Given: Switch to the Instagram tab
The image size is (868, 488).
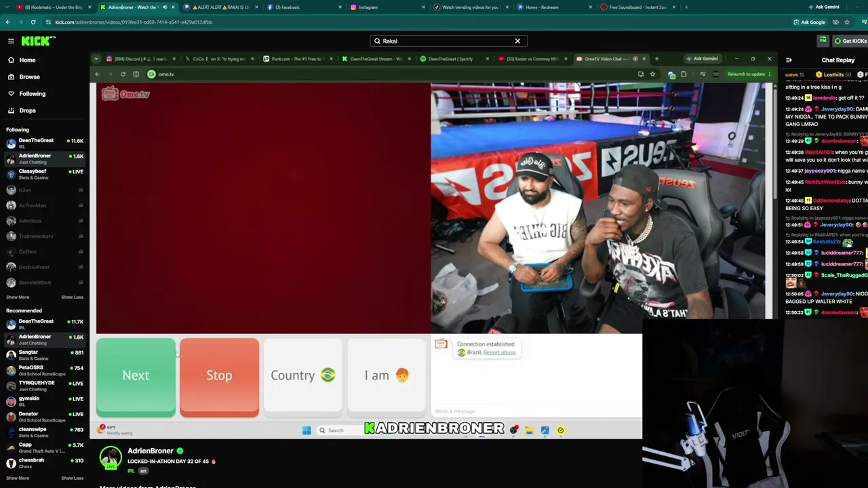Looking at the screenshot, I should point(386,7).
